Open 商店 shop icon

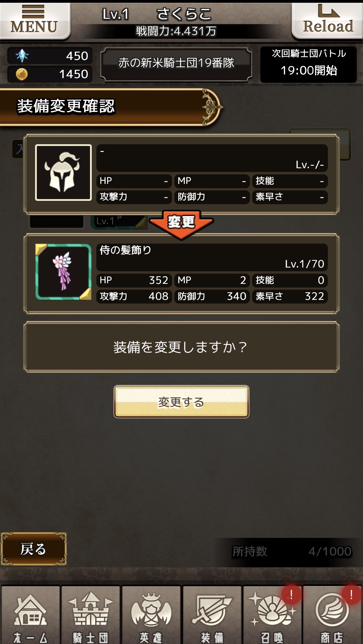[332, 614]
